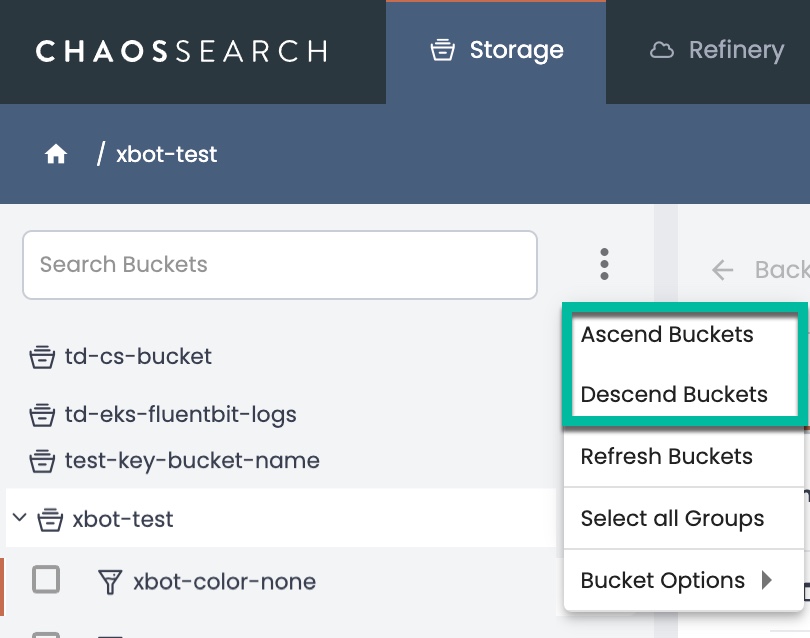Viewport: 810px width, 638px height.
Task: Choose Ascend Buckets from the menu
Action: [x=667, y=335]
